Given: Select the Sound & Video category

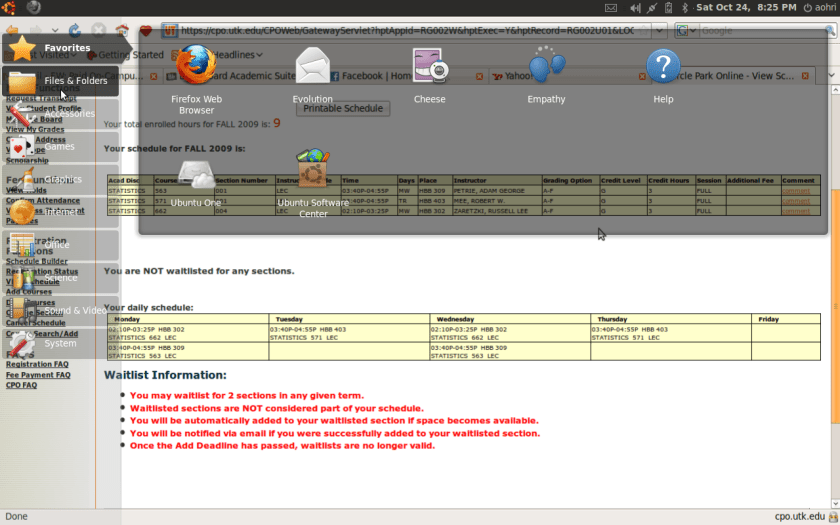Looking at the screenshot, I should [61, 310].
